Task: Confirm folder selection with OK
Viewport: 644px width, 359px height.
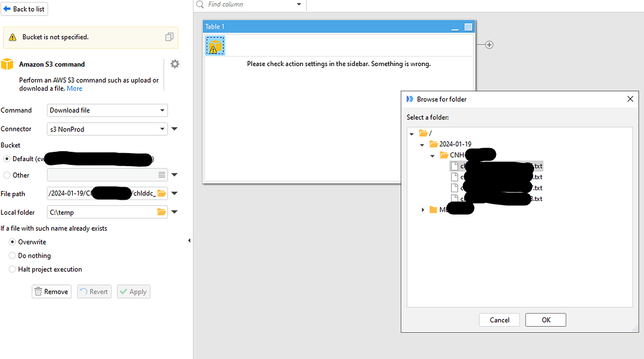Action: 545,319
